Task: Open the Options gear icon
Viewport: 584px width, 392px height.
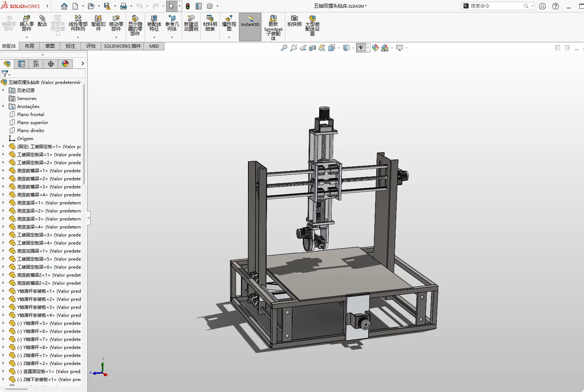Action: [x=210, y=6]
